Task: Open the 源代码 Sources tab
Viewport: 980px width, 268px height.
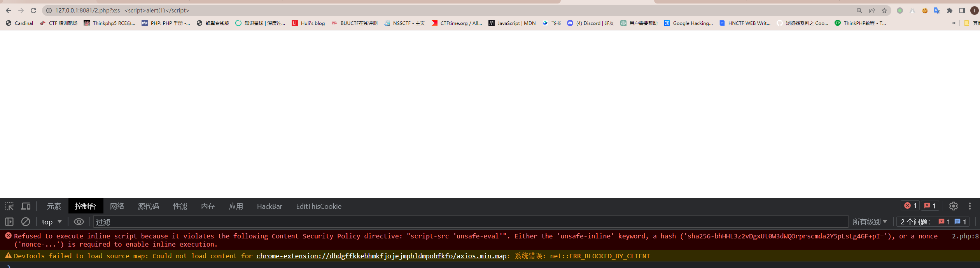Action: click(x=149, y=206)
